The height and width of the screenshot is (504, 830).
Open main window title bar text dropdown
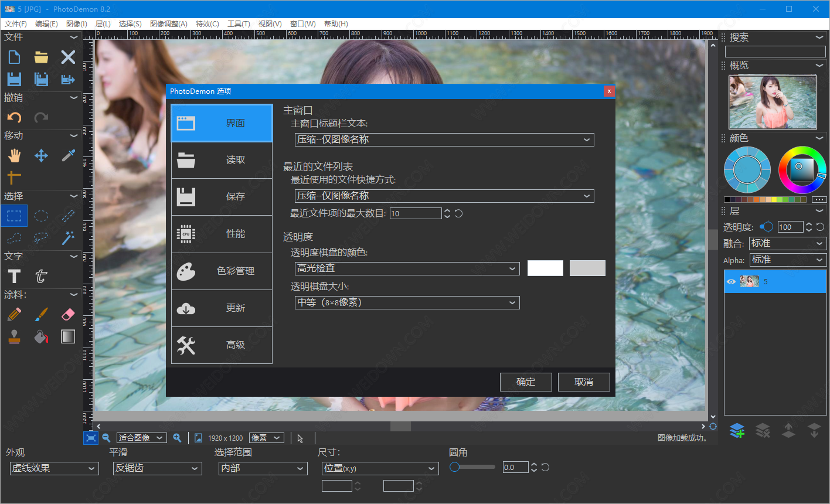tap(444, 139)
